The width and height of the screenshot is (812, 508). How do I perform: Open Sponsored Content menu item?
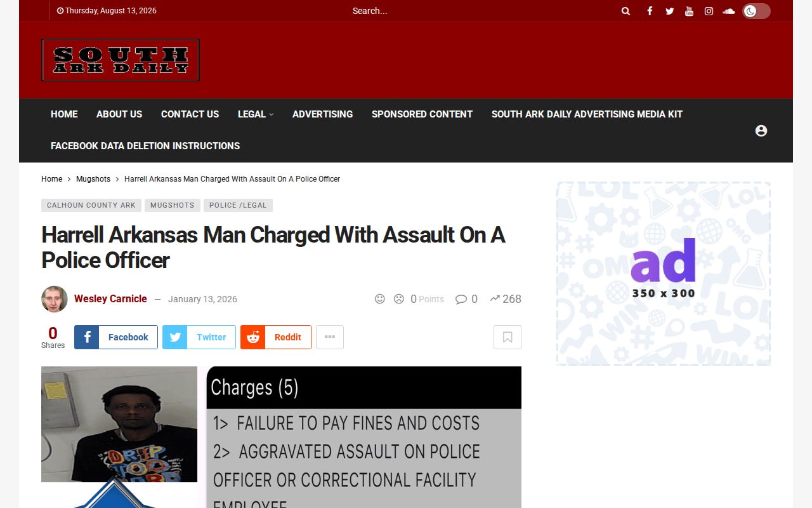point(422,114)
